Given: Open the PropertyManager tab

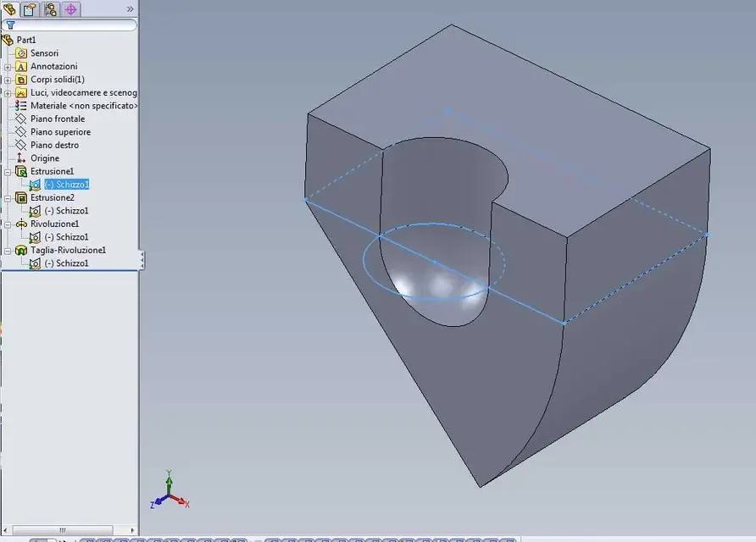Looking at the screenshot, I should (30, 9).
